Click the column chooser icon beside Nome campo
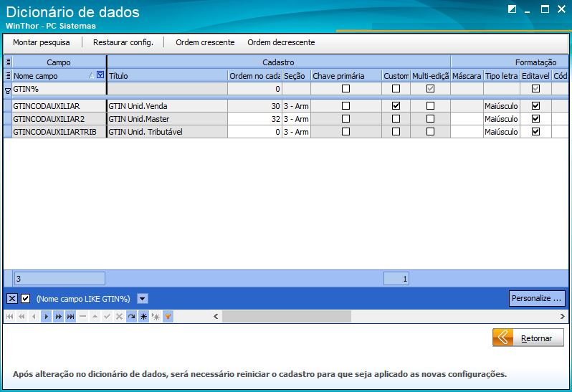Image resolution: width=572 pixels, height=392 pixels. point(8,75)
